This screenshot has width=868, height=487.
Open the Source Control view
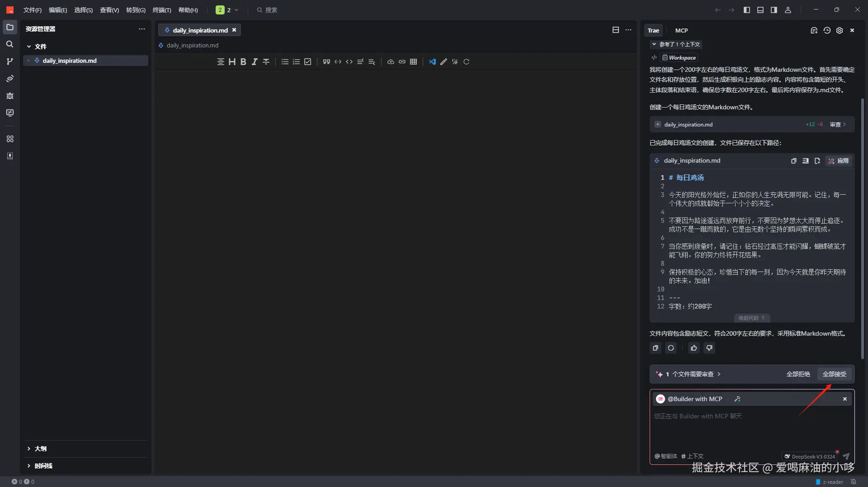9,61
